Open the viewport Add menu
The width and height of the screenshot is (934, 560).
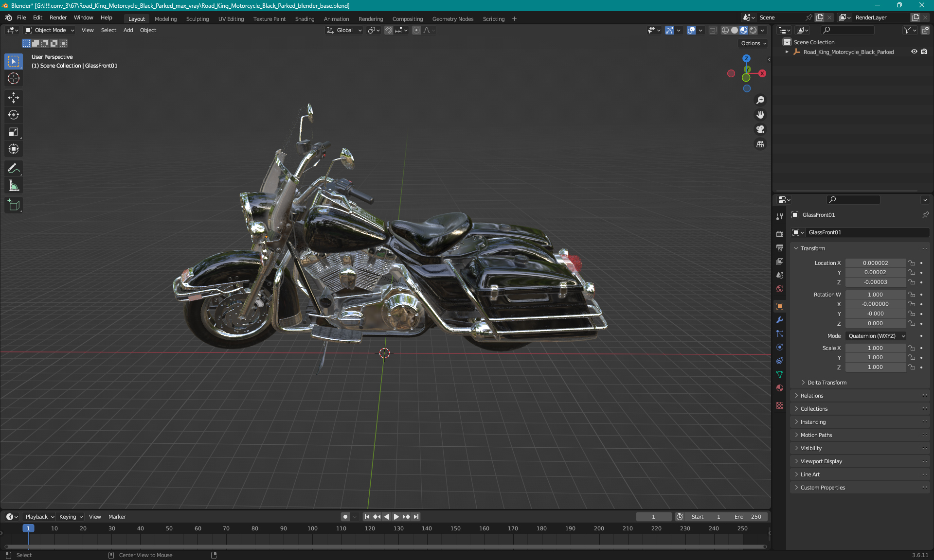[x=128, y=30]
